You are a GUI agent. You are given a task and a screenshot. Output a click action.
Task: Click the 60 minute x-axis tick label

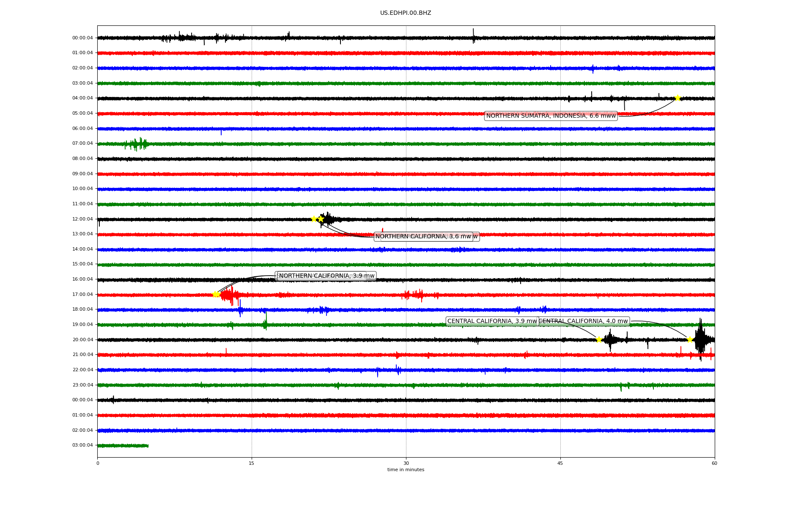pos(714,463)
